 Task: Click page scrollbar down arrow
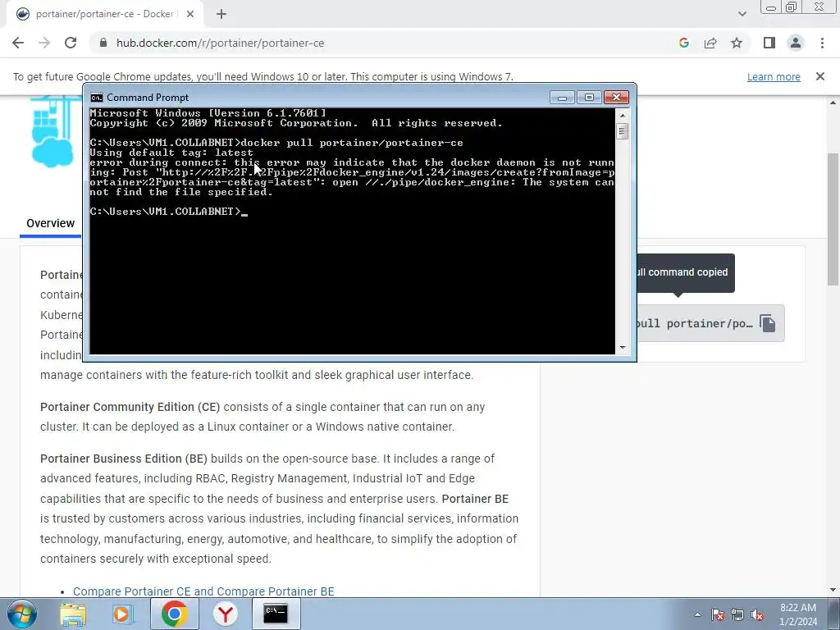[x=833, y=591]
